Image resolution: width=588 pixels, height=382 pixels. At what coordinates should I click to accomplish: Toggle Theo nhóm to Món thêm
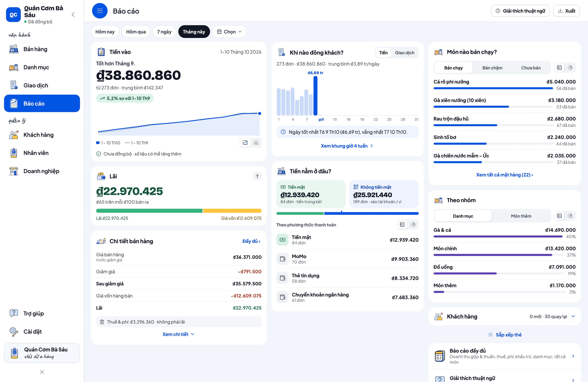[x=521, y=216]
